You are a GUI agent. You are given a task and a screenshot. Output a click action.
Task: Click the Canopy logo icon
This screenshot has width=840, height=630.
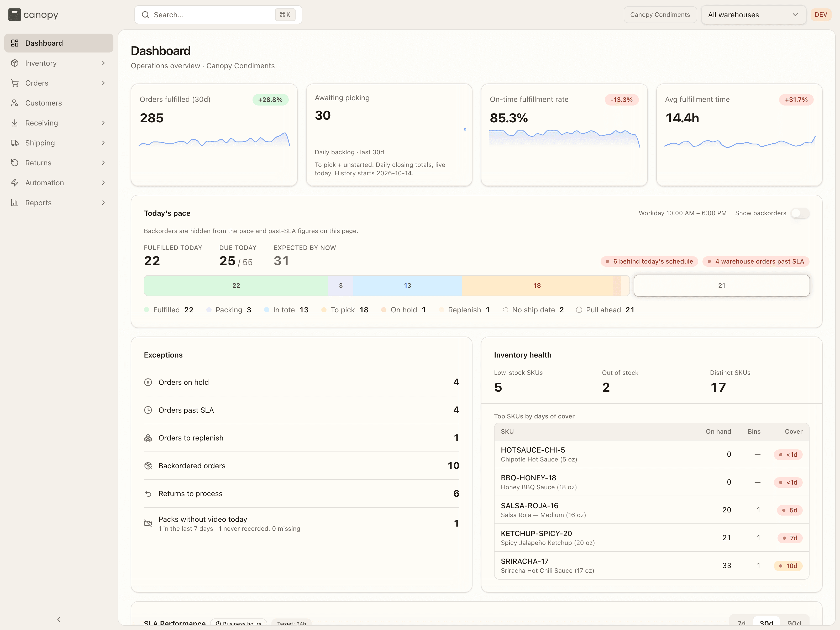[x=14, y=15]
